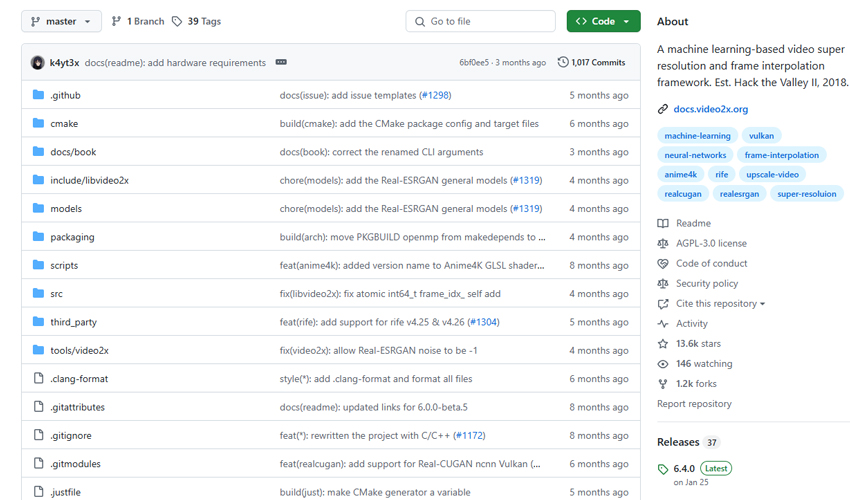This screenshot has width=850, height=500.
Task: Select the machine-learning topic tag
Action: 697,136
